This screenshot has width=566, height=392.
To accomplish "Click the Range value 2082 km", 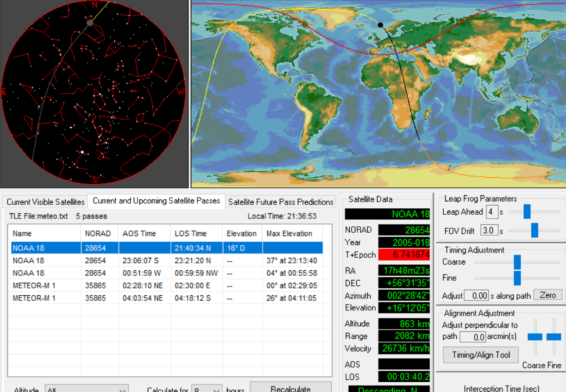I will (404, 336).
